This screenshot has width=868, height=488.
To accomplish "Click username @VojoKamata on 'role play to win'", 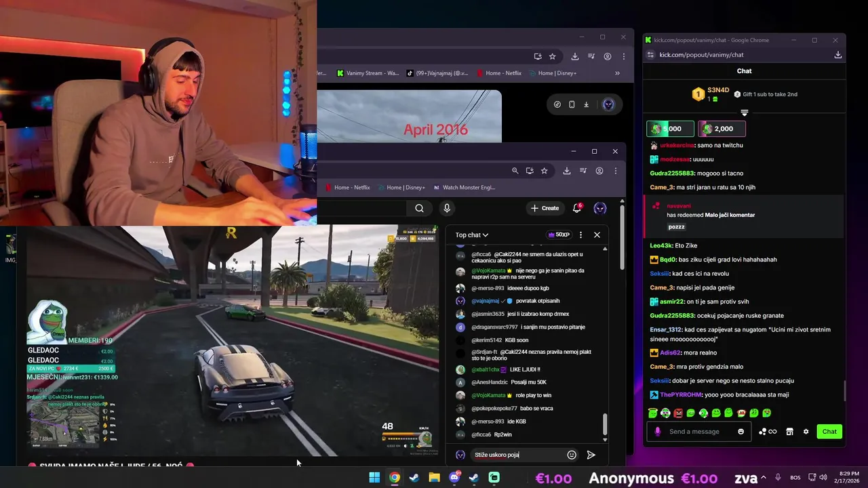I will 489,396.
